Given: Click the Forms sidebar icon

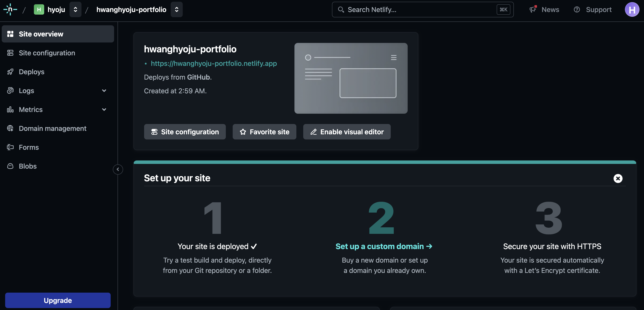Looking at the screenshot, I should click(10, 147).
